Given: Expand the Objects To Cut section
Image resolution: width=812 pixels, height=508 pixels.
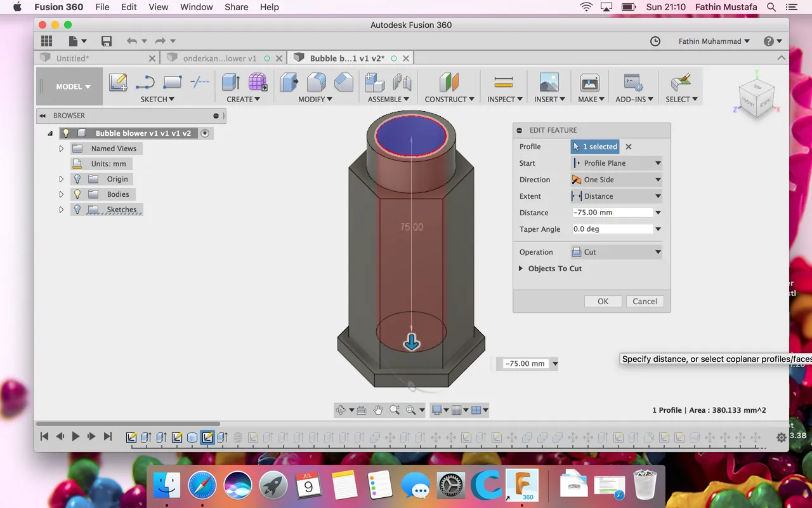Looking at the screenshot, I should pyautogui.click(x=521, y=269).
